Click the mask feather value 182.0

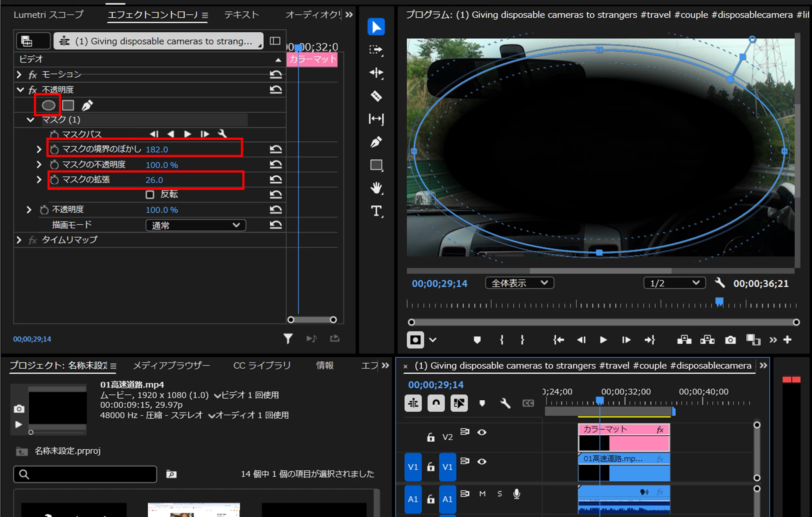[157, 149]
